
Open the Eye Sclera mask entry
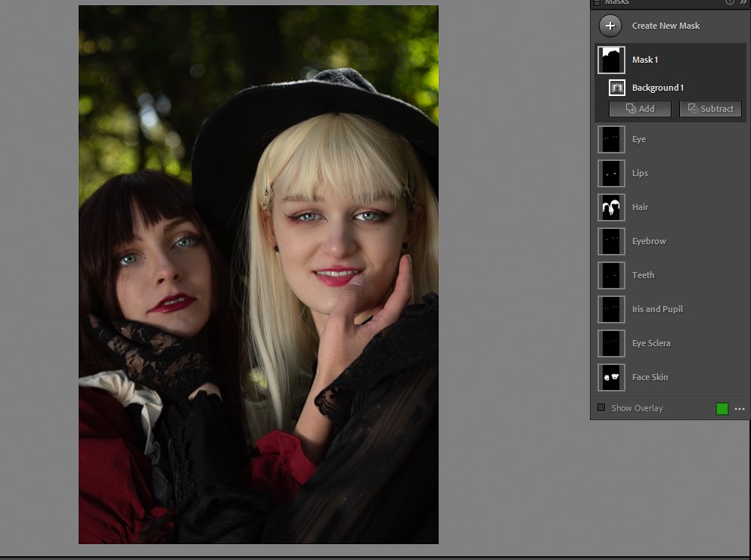click(x=649, y=343)
